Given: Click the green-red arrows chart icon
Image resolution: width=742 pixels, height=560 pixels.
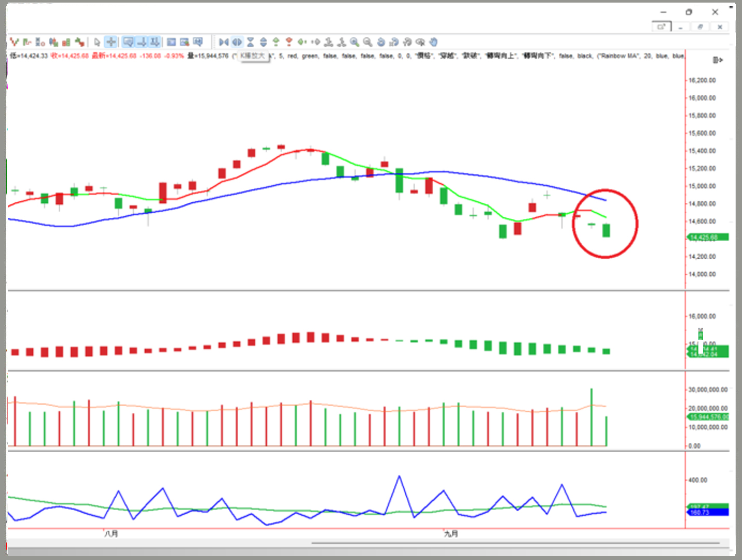Looking at the screenshot, I should (x=79, y=42).
